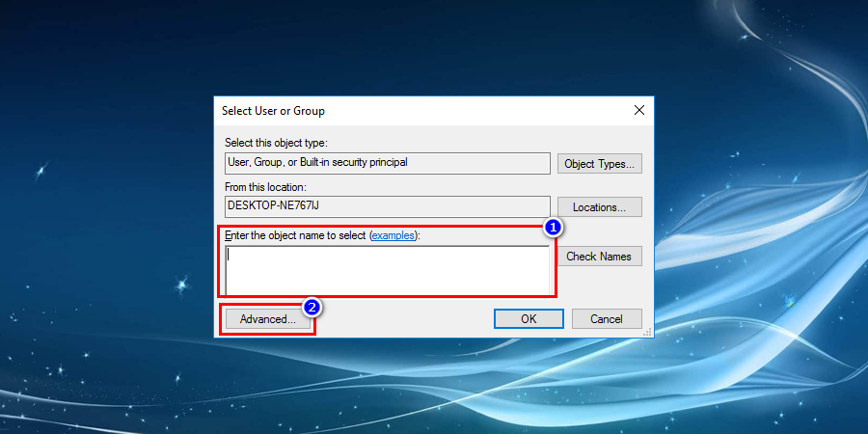Open the Advanced search options
This screenshot has height=434, width=868.
268,319
